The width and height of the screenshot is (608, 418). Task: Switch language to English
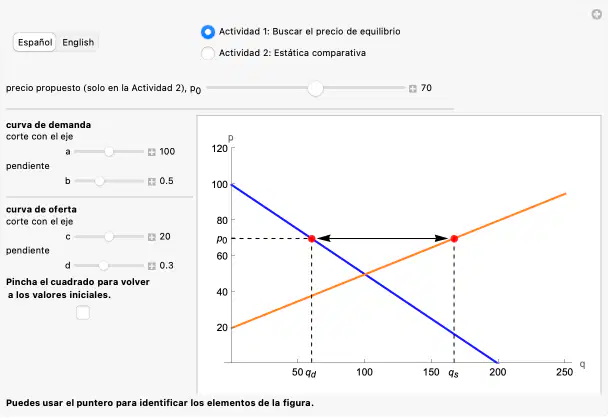point(78,42)
